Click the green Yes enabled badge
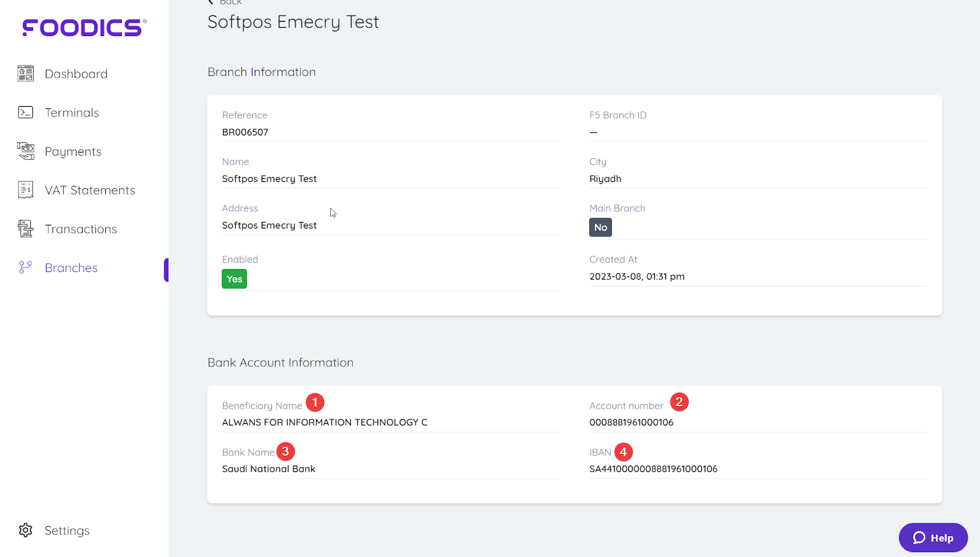980x557 pixels. pos(234,279)
